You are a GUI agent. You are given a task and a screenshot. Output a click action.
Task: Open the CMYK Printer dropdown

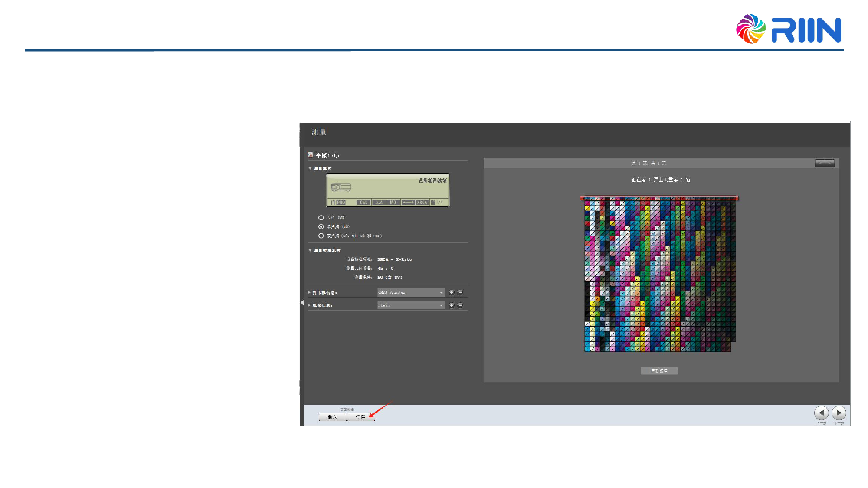click(411, 292)
